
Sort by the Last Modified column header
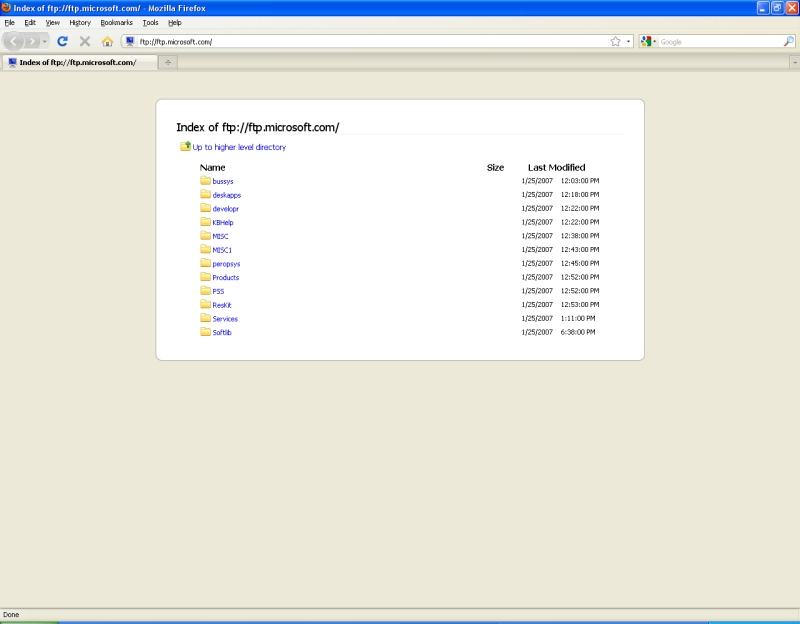point(556,167)
